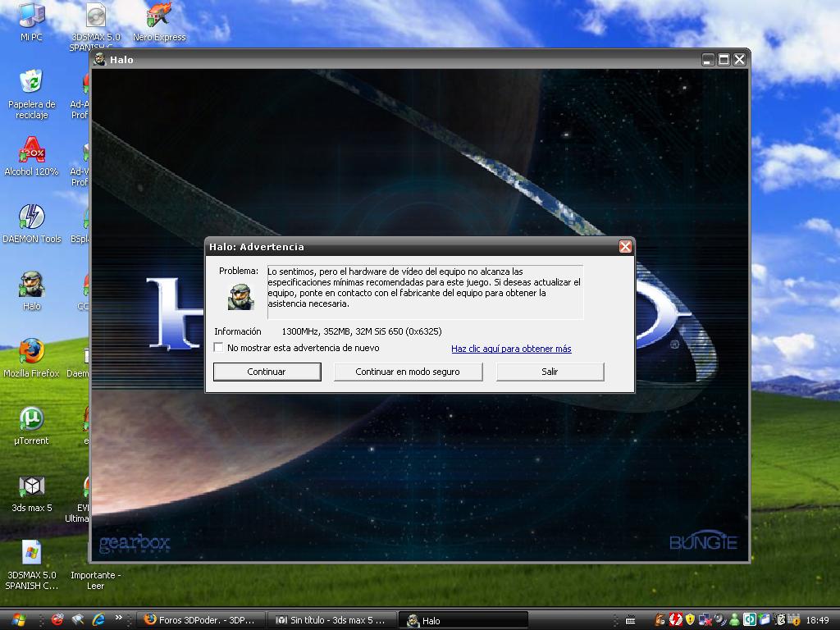
Task: Click the disconnected network tray icon
Action: pyautogui.click(x=705, y=620)
